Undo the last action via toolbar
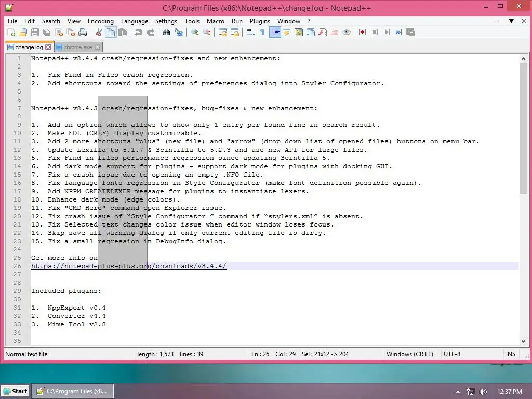The image size is (532, 399). point(138,32)
